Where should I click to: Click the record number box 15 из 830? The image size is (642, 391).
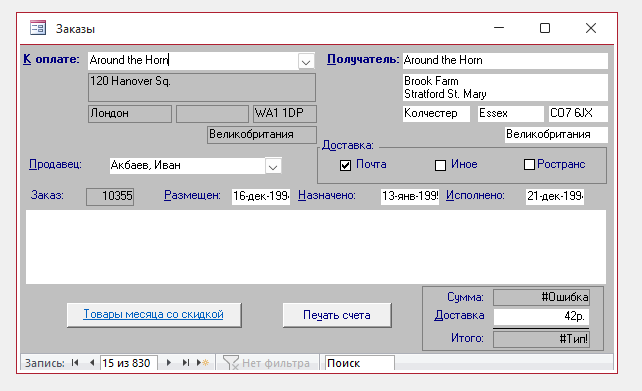pyautogui.click(x=129, y=363)
